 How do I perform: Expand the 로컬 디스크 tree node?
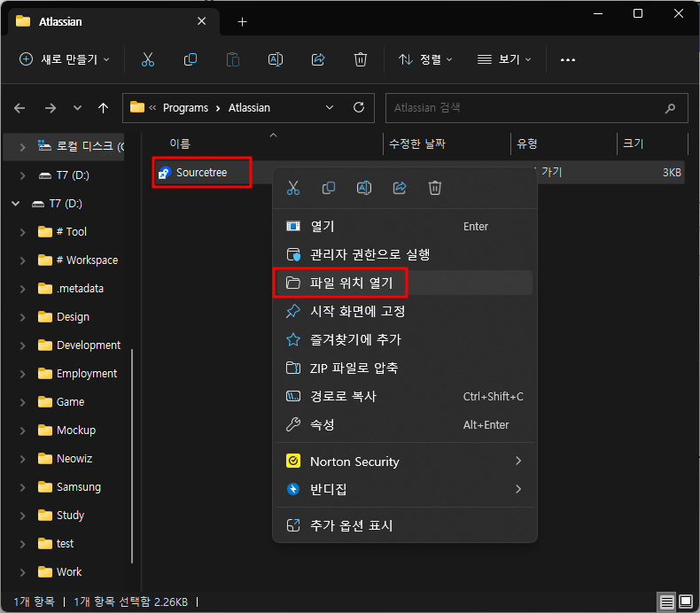point(22,146)
